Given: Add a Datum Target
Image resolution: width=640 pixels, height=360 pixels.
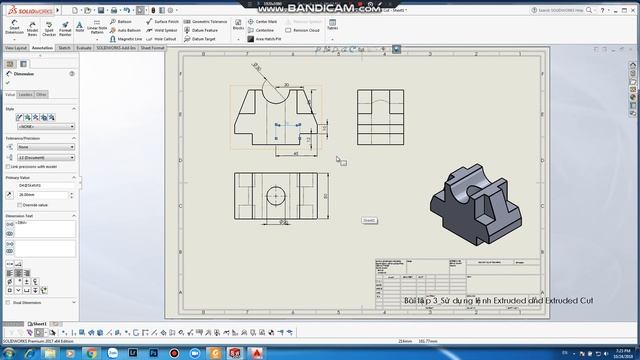Looking at the screenshot, I should [x=200, y=39].
